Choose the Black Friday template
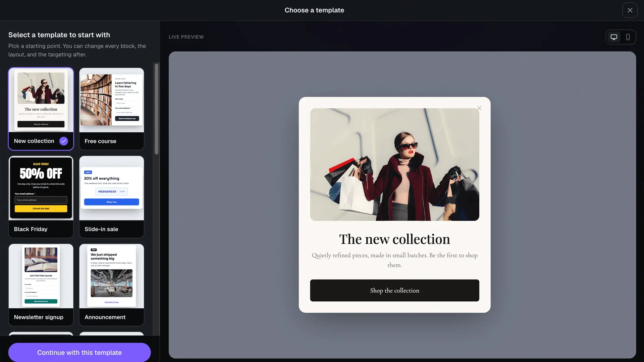 click(x=41, y=197)
